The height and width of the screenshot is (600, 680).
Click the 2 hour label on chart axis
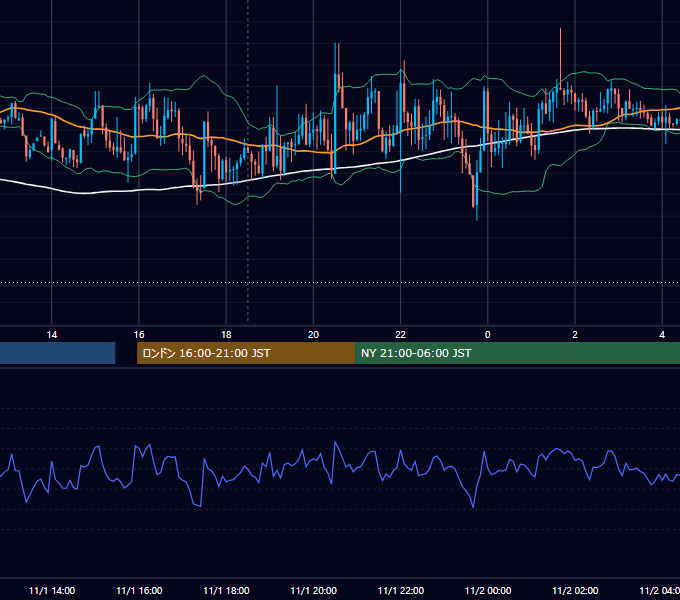pyautogui.click(x=575, y=335)
